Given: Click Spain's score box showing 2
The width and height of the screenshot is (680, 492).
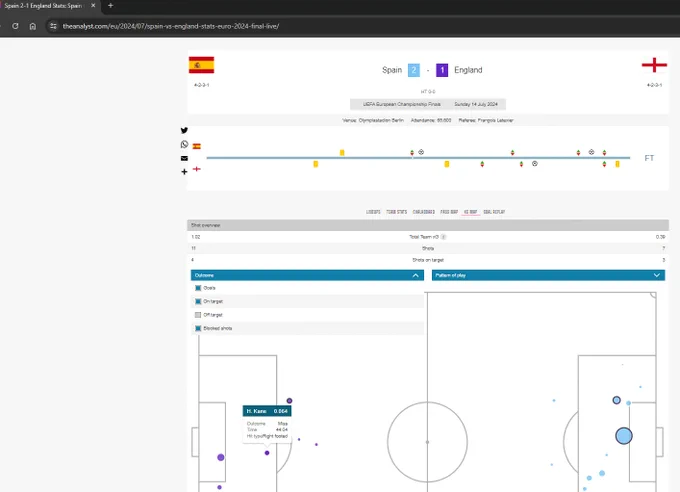Looking at the screenshot, I should [x=414, y=70].
